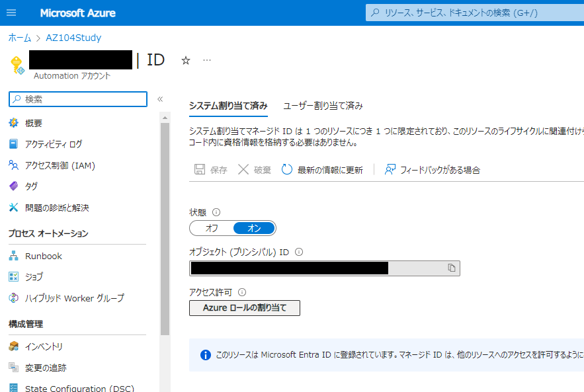Open アクティビティ ログ menu item
Image resolution: width=584 pixels, height=392 pixels.
pos(54,144)
